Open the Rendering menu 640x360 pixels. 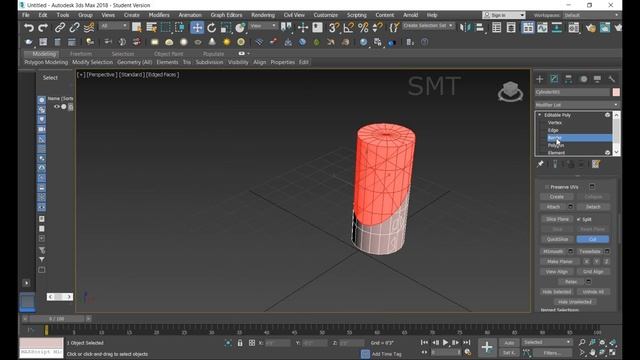pyautogui.click(x=263, y=15)
